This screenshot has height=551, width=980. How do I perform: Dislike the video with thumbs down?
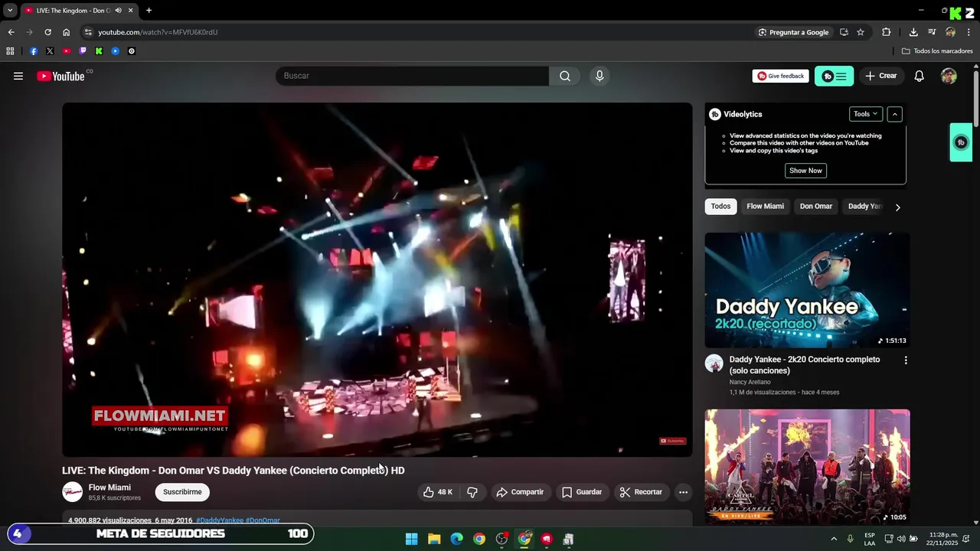click(x=472, y=492)
